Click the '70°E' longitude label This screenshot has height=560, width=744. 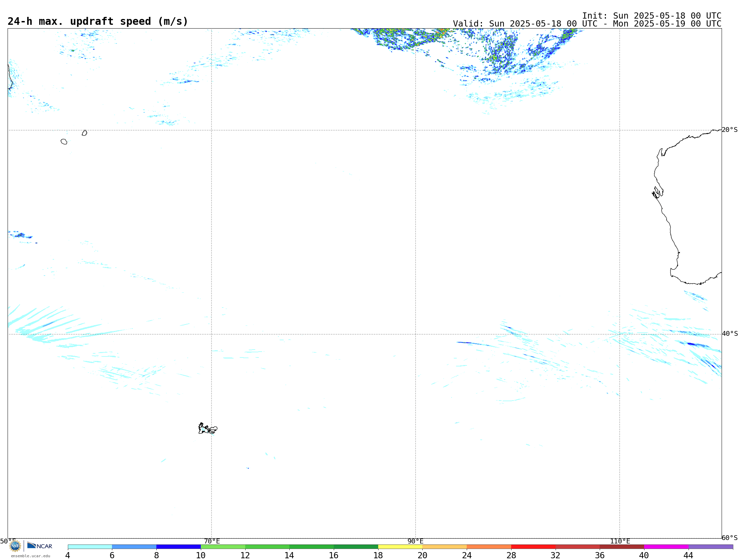click(212, 541)
